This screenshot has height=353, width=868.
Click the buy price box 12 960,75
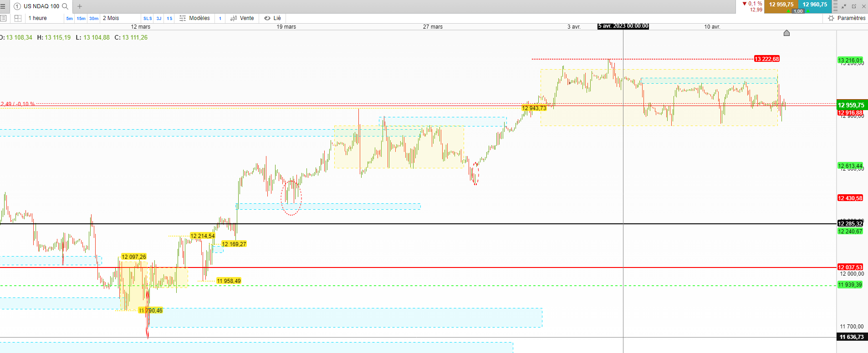815,5
